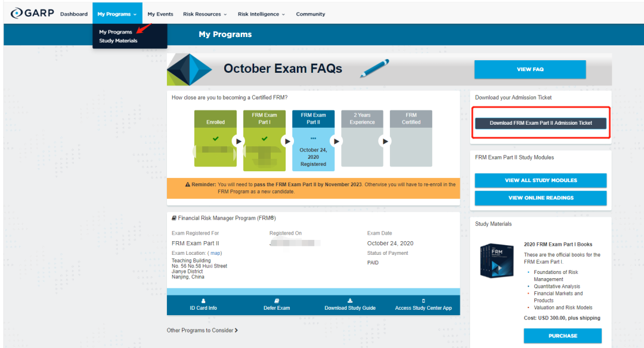Click the Enrolled card green checkmark
Screen dimensions: 644x348
point(216,138)
